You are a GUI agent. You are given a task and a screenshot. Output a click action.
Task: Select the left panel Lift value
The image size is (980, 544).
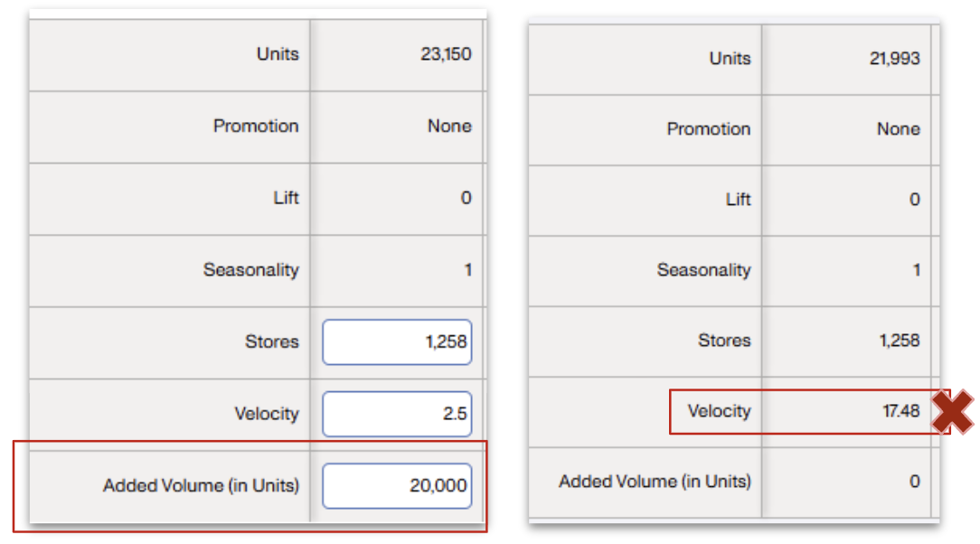466,198
